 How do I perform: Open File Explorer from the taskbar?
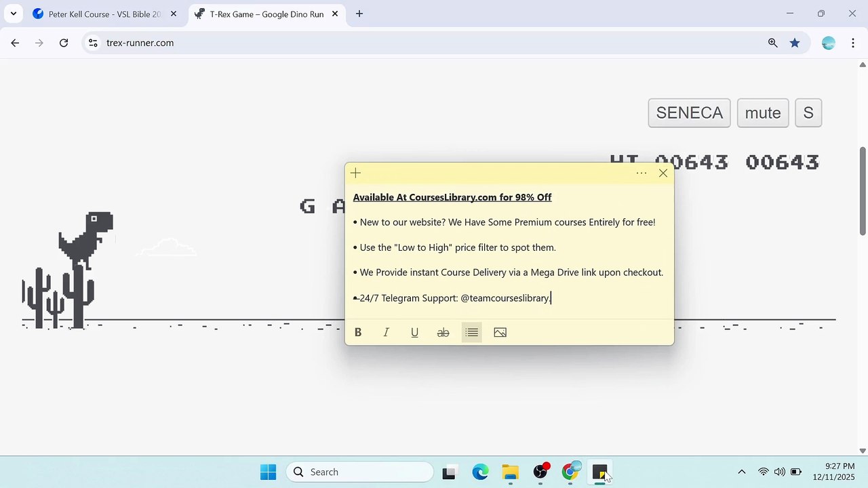tap(510, 472)
